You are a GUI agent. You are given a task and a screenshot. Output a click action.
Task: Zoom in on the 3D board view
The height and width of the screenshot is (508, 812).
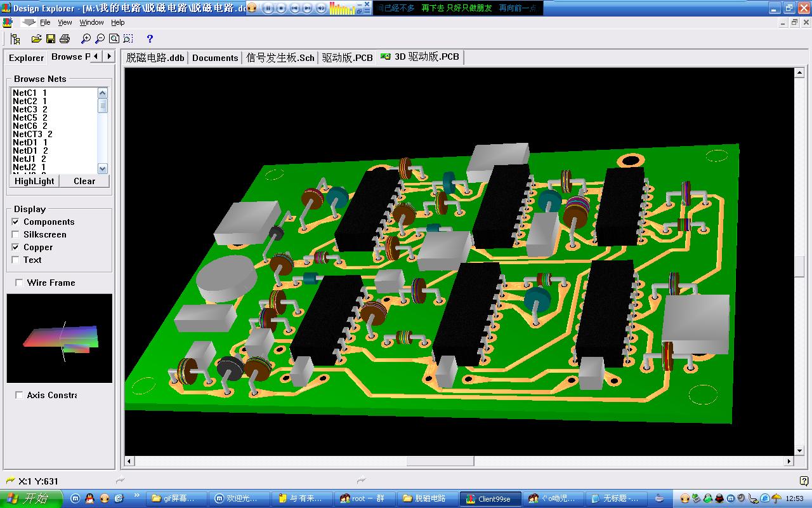pyautogui.click(x=86, y=39)
